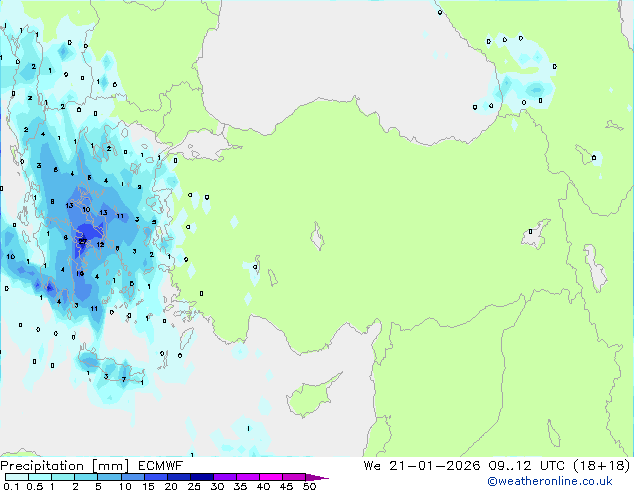The height and width of the screenshot is (490, 634).
Task: Click the '35' legend scale label
Action: tap(240, 486)
